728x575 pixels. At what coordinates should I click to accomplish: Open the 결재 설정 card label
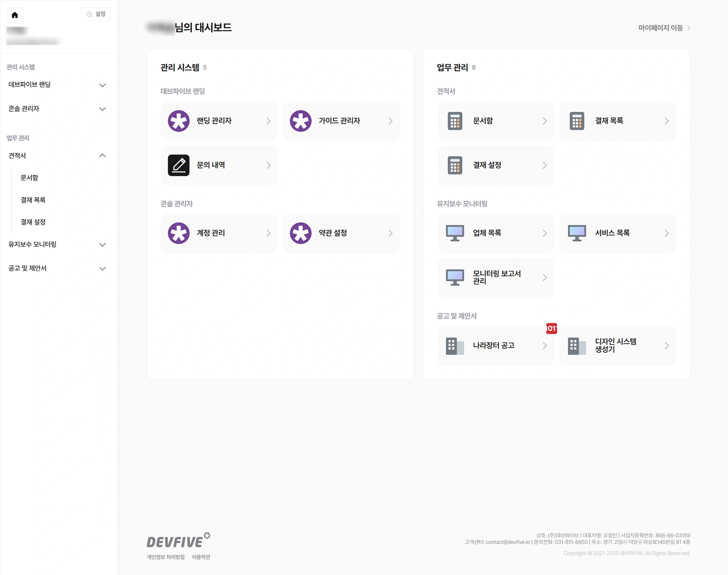[487, 165]
